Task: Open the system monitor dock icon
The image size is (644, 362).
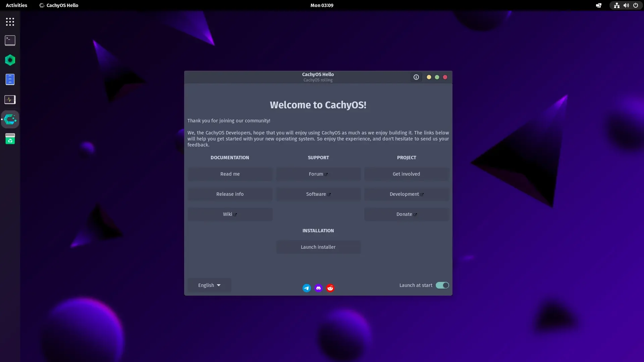Action: [10, 100]
